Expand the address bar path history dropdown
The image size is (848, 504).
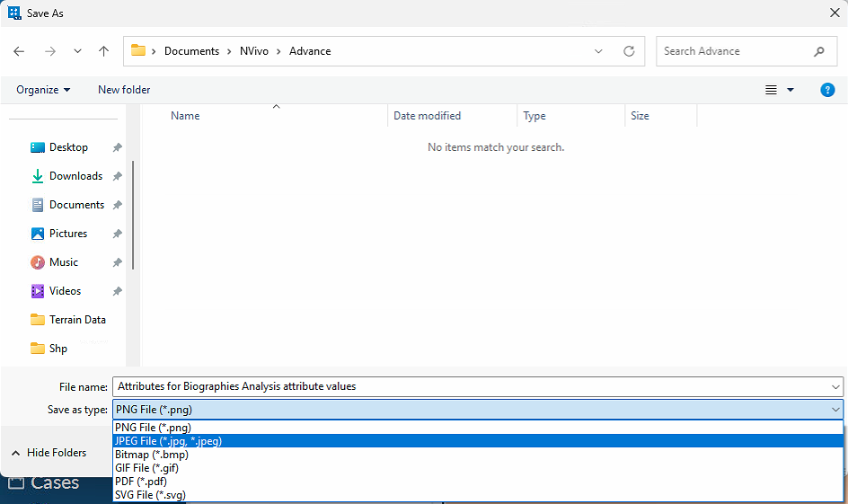coord(599,51)
